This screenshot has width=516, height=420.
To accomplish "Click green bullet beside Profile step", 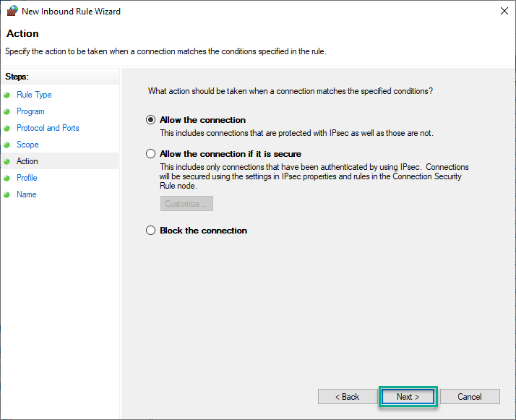I will point(7,178).
